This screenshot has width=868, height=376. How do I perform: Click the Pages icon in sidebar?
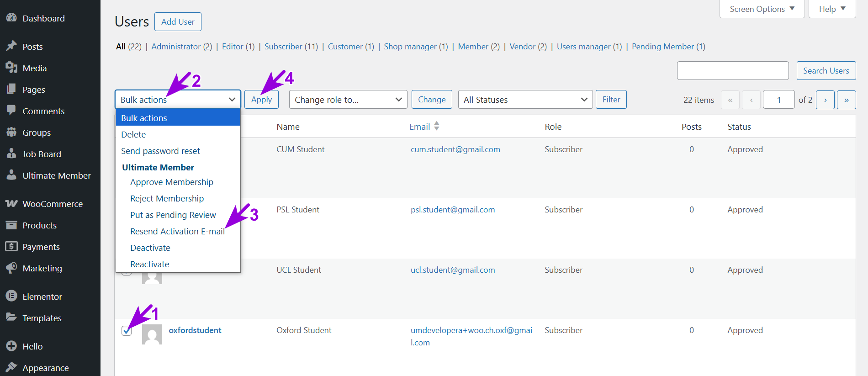coord(11,89)
